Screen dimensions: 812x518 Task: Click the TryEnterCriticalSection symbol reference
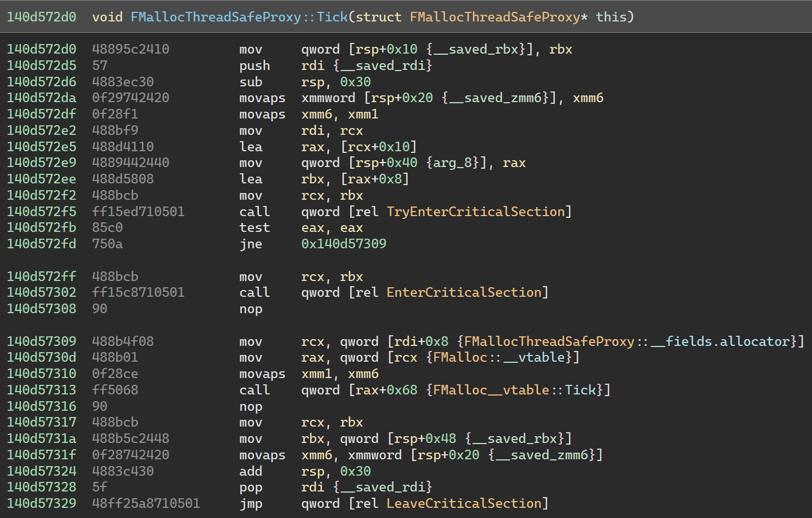point(476,212)
